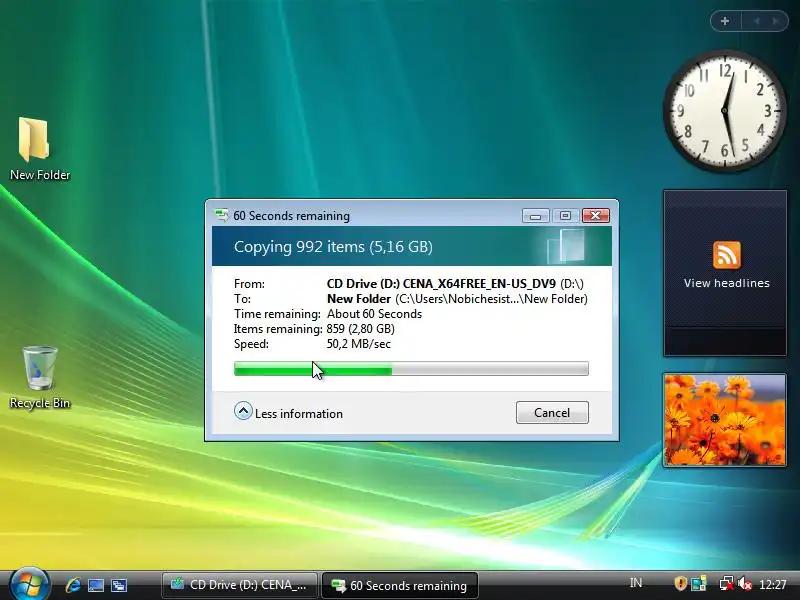Click the 50,2 MB/sec speed value
The height and width of the screenshot is (600, 800).
359,344
